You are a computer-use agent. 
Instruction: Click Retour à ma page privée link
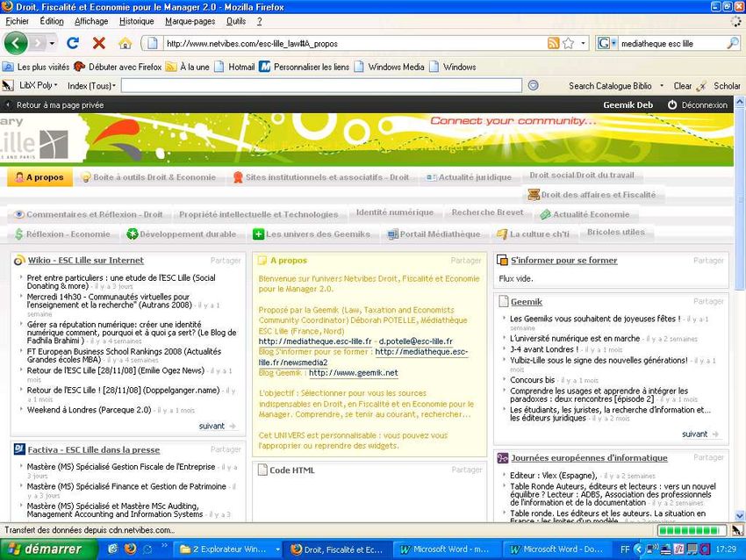click(x=60, y=105)
